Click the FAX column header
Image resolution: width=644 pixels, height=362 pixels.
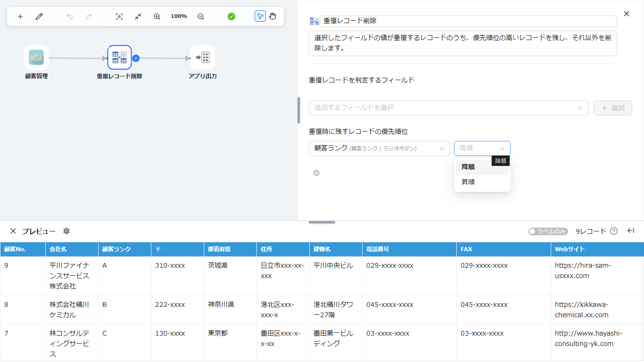click(x=504, y=249)
